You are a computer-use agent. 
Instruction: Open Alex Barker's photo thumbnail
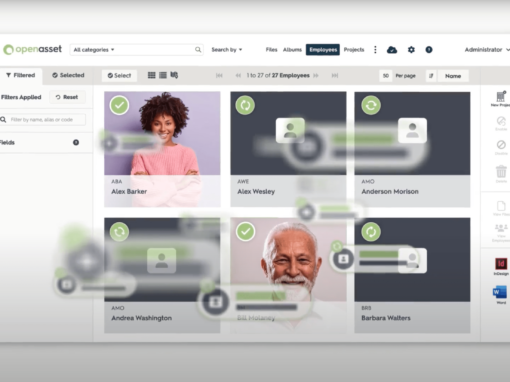click(x=162, y=133)
